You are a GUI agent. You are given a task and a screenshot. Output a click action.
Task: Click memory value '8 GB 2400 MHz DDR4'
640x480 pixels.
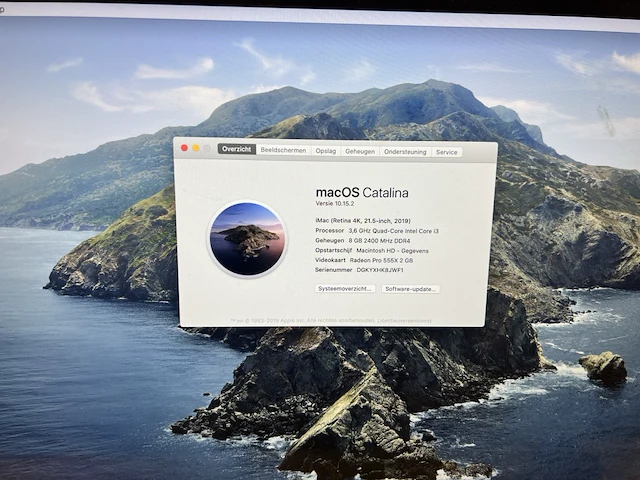[379, 241]
